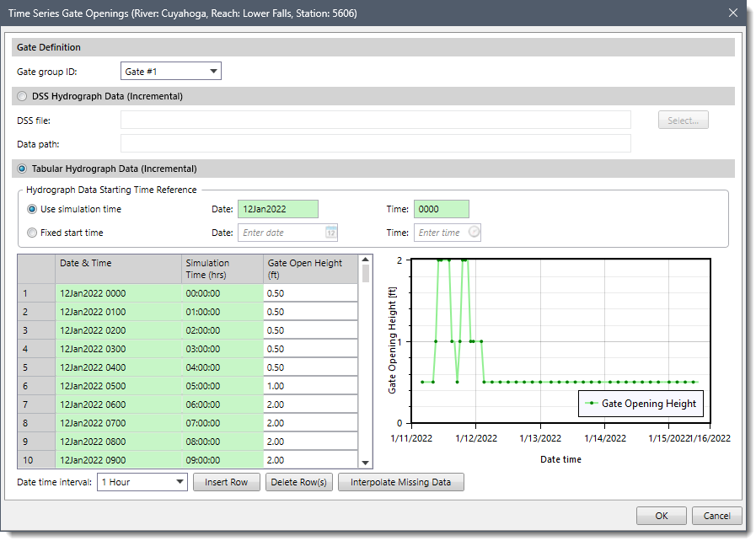The image size is (756, 541).
Task: Click the Gate Open Height (ft) column header
Action: [310, 269]
